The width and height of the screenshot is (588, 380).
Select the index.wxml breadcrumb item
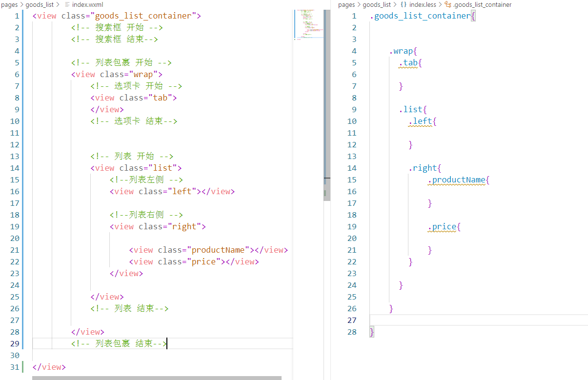87,4
